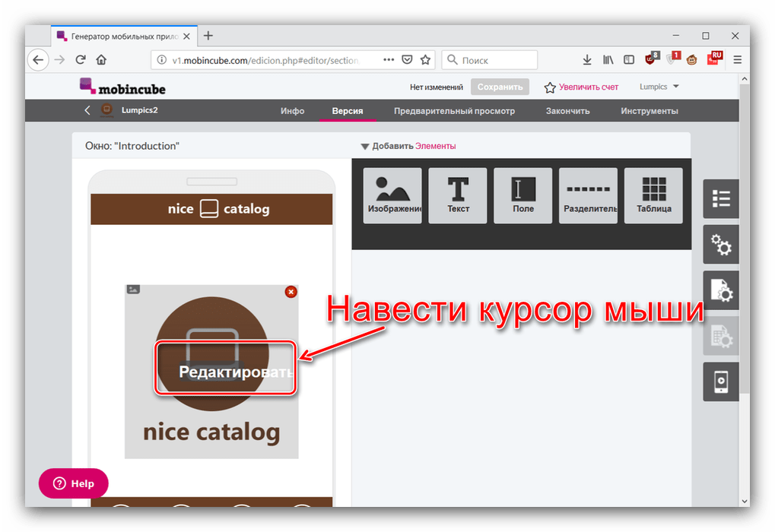
Task: Open page actions three-dots menu
Action: (x=389, y=60)
